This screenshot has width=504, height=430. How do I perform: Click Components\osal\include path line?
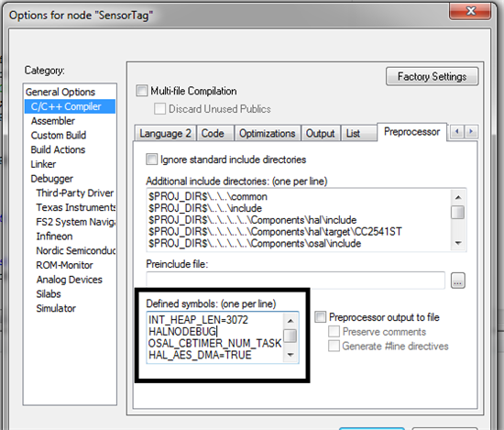[x=255, y=244]
